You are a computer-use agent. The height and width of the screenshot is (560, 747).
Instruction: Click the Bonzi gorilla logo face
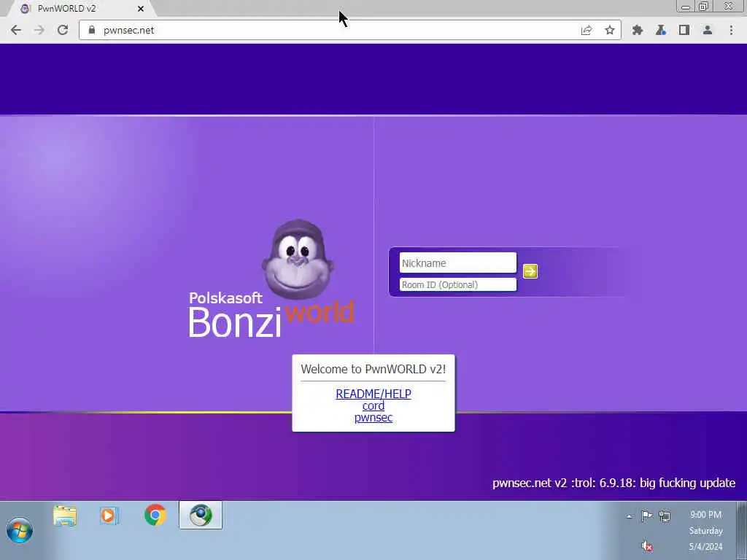coord(298,260)
